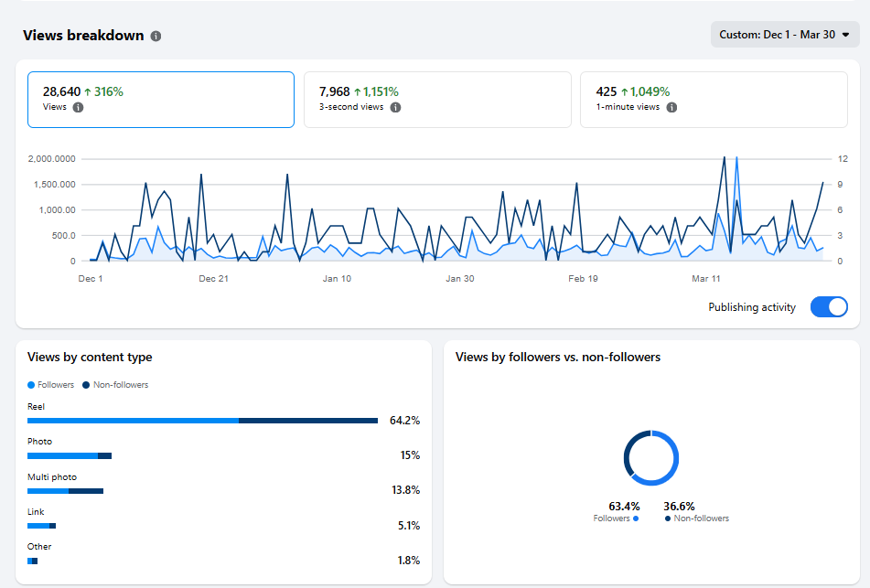Click the 63.4% Followers label
This screenshot has height=588, width=870.
[x=625, y=506]
